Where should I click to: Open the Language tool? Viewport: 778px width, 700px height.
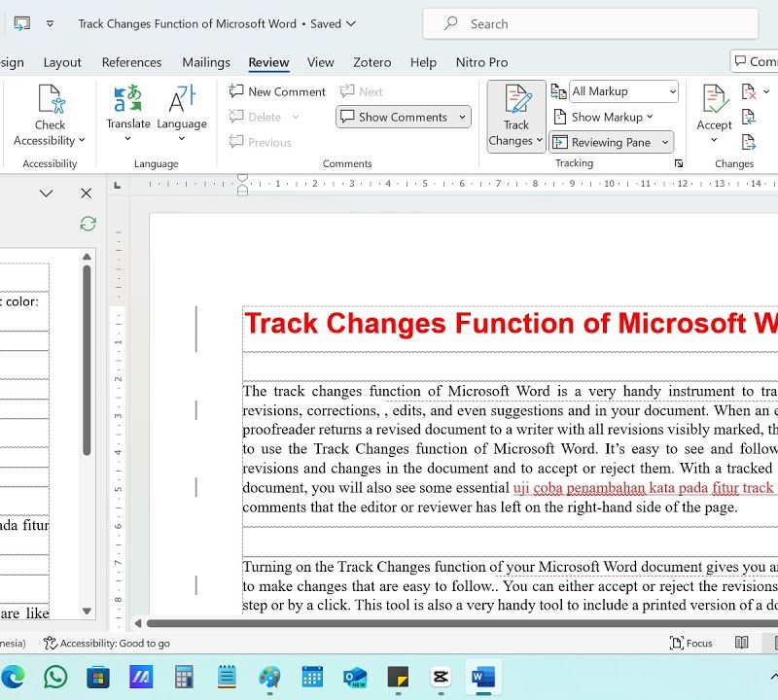[x=182, y=113]
